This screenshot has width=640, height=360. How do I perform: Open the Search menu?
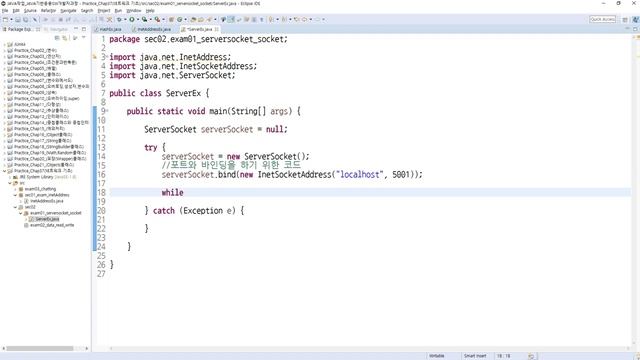tap(87, 11)
